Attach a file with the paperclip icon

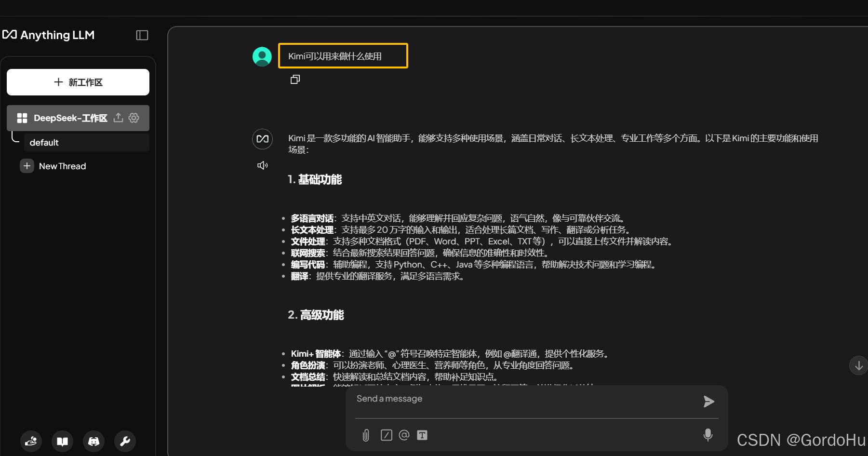366,435
